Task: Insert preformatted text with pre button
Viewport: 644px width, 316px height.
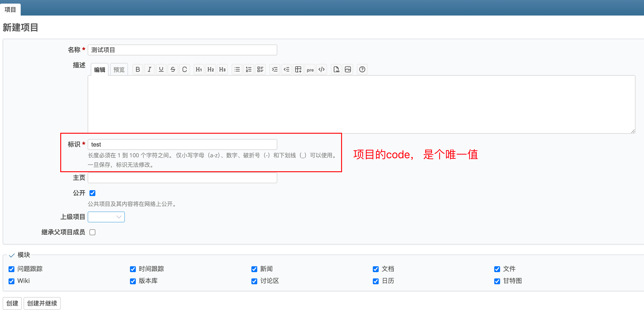Action: tap(310, 69)
